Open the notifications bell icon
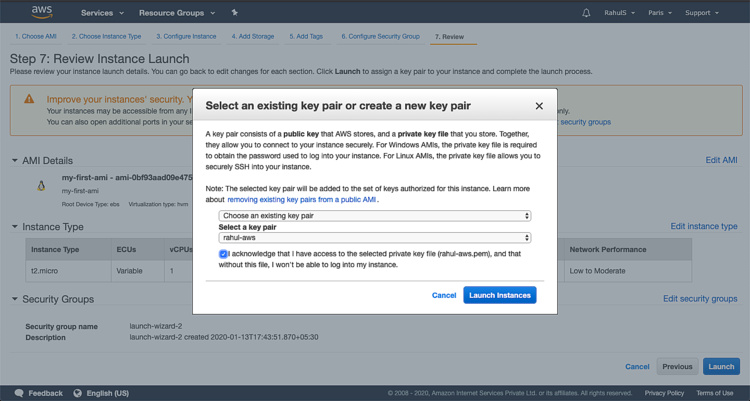The height and width of the screenshot is (401, 750). click(586, 13)
